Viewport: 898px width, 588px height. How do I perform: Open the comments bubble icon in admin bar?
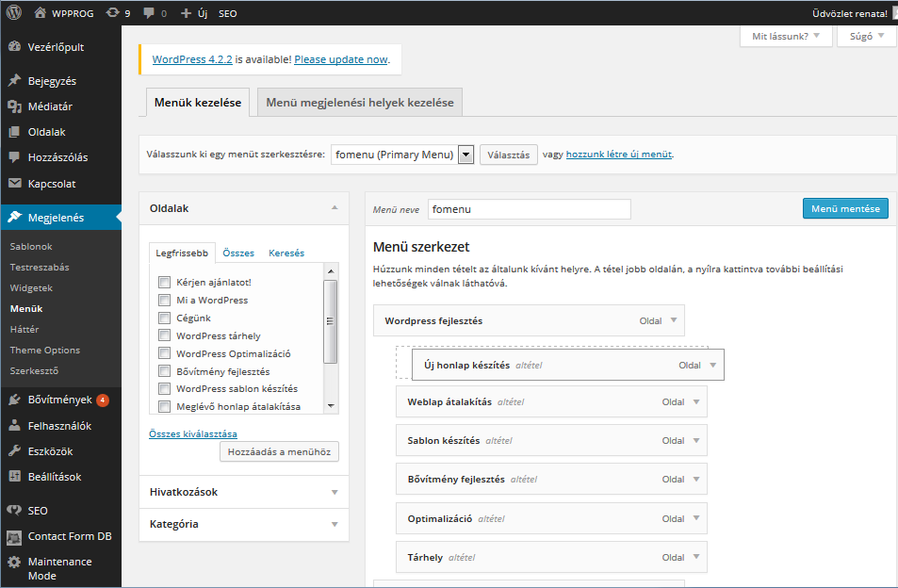148,13
